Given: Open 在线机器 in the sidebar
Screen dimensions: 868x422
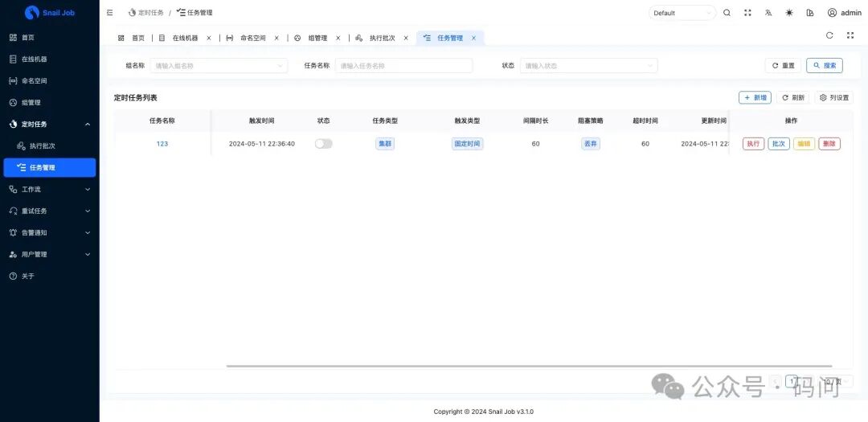Looking at the screenshot, I should point(49,59).
